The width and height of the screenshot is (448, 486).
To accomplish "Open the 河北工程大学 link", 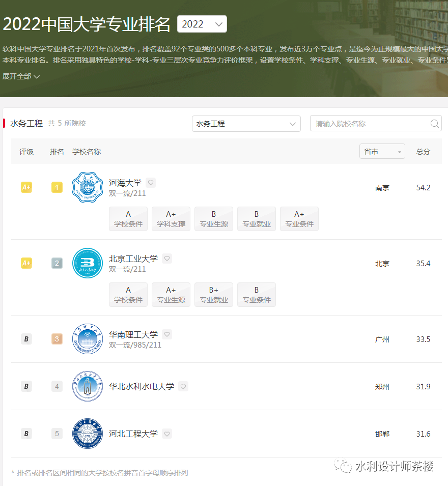I will click(133, 434).
